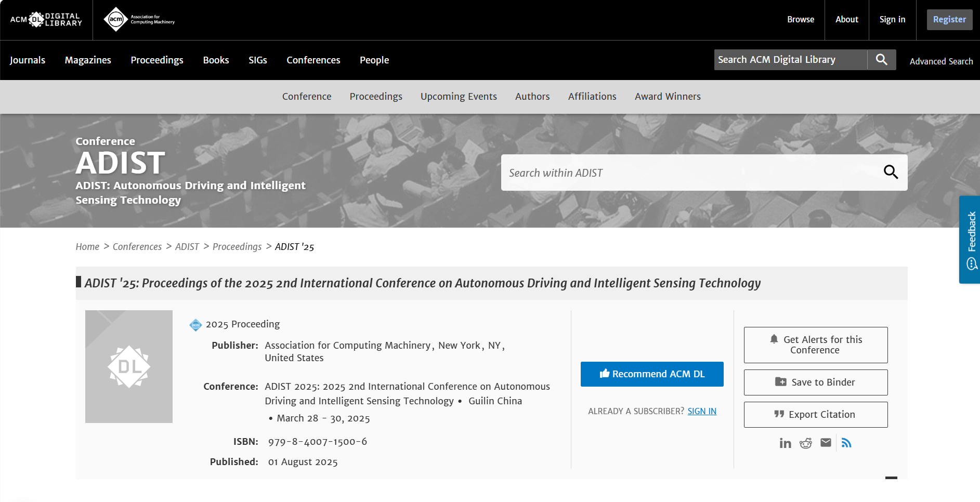Click the ADIST conference banner title
The width and height of the screenshot is (980, 502).
121,163
